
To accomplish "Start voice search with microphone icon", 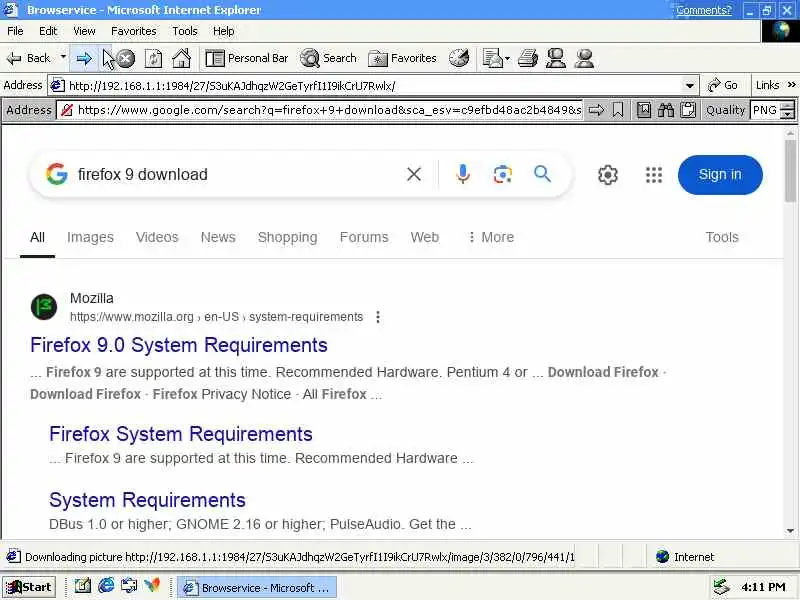I will tap(463, 174).
